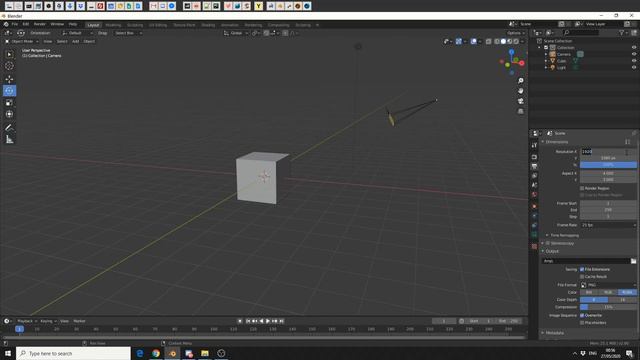This screenshot has height=360, width=640.
Task: Hide the Cube object in outliner
Action: click(x=634, y=61)
